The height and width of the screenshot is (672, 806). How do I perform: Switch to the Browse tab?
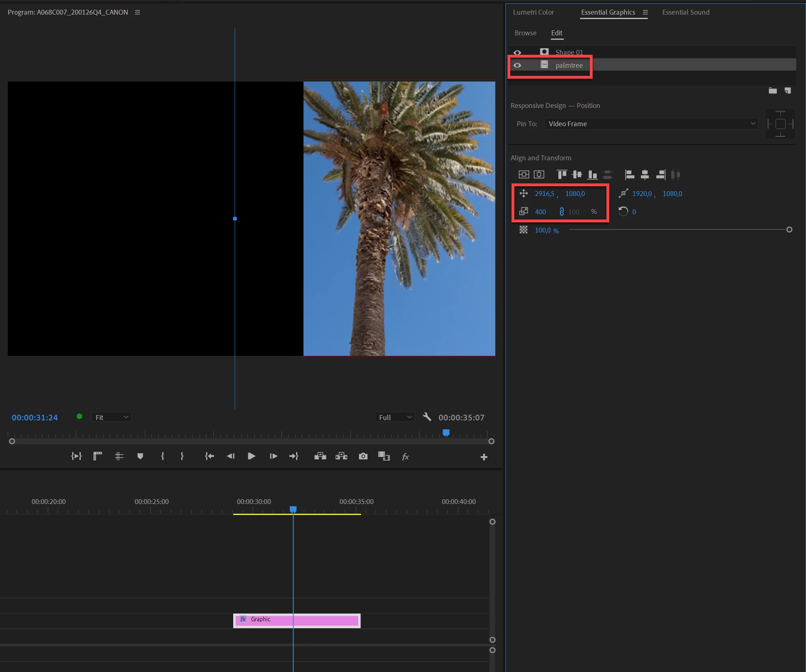coord(525,33)
